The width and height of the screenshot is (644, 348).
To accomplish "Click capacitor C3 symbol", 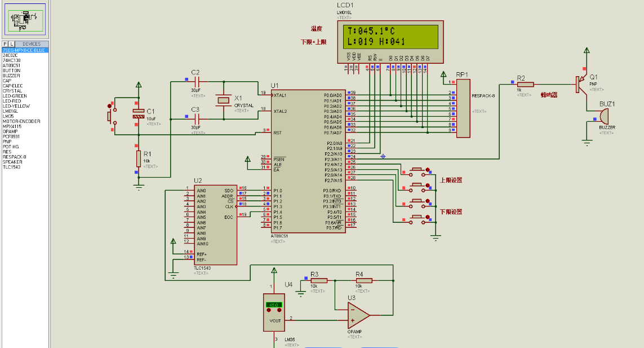I will click(x=196, y=120).
